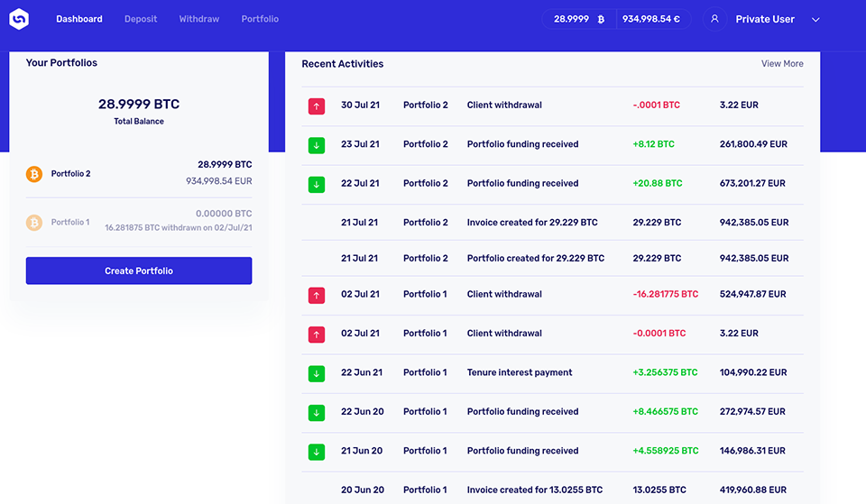
Task: Click the Recent Activities heading
Action: [x=343, y=64]
